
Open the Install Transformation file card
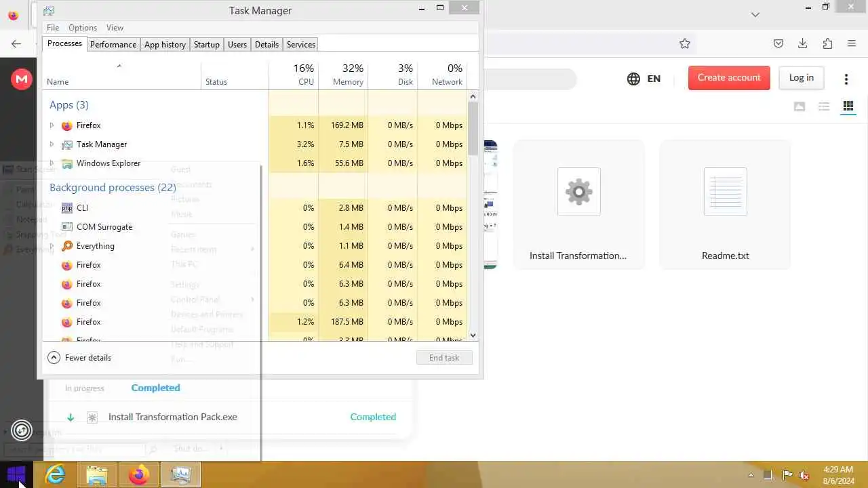(x=578, y=205)
